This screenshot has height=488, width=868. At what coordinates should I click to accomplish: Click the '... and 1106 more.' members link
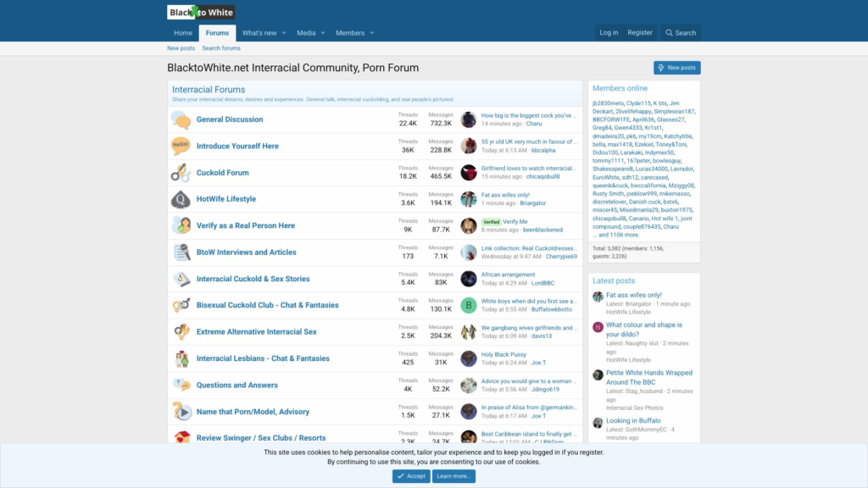[x=615, y=235]
